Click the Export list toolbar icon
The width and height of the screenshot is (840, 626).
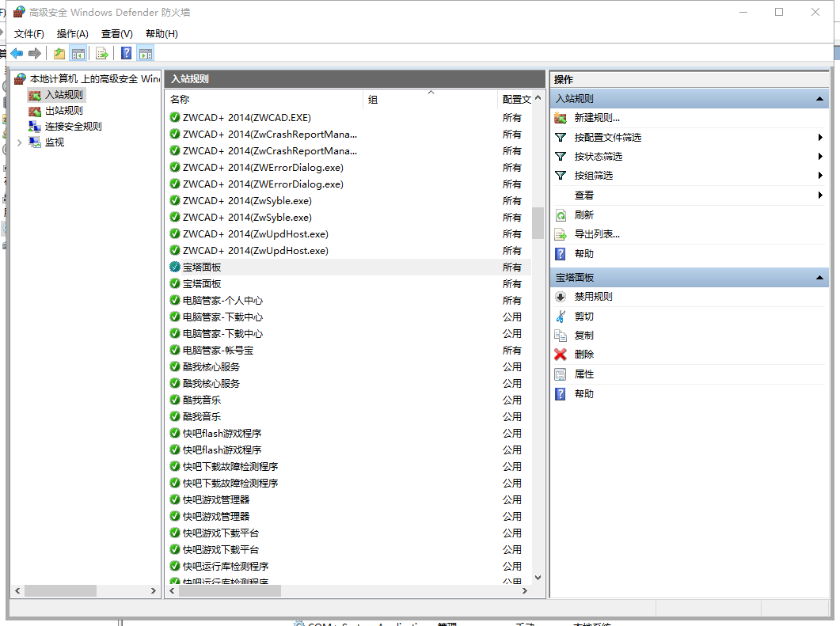pyautogui.click(x=102, y=53)
